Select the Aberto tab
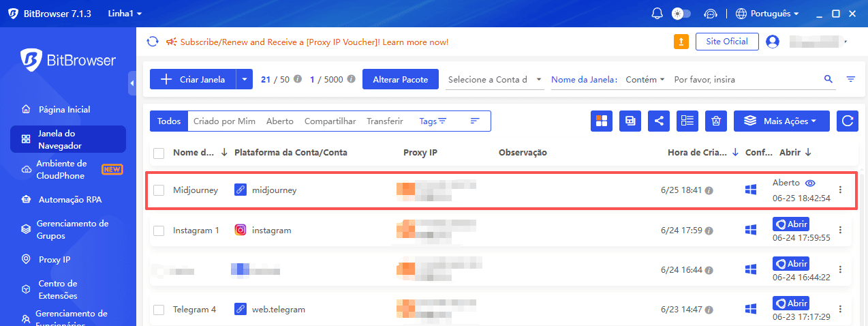 tap(280, 121)
